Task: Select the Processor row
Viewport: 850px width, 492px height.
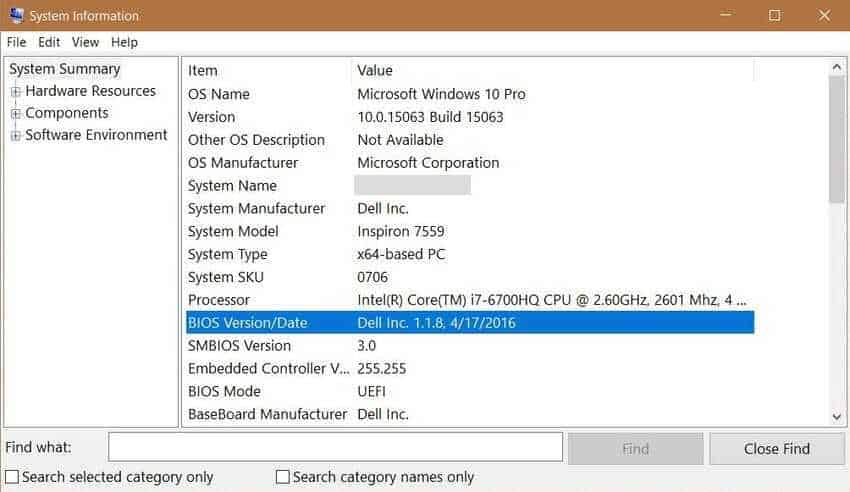Action: pos(470,300)
